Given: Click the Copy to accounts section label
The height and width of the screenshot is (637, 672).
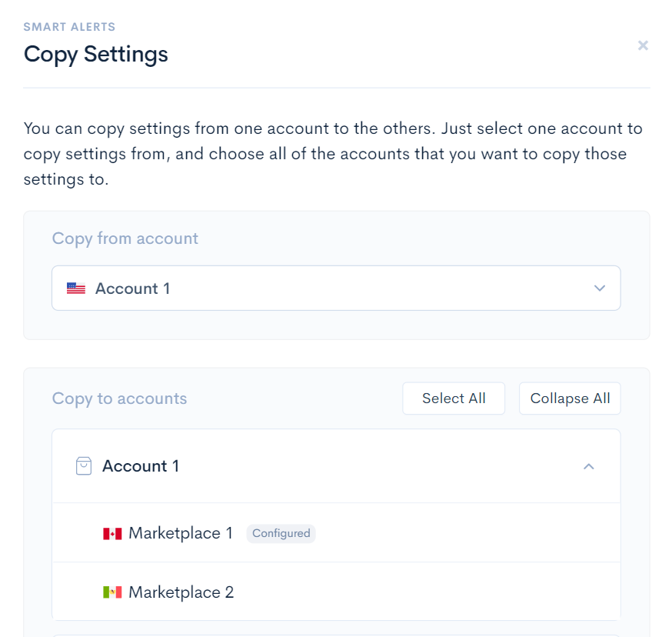Looking at the screenshot, I should tap(120, 399).
